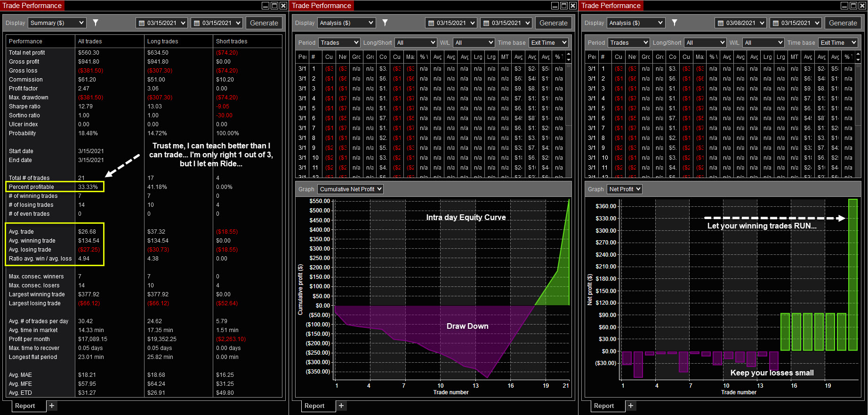Expand the Display Summary ($) dropdown

(57, 23)
